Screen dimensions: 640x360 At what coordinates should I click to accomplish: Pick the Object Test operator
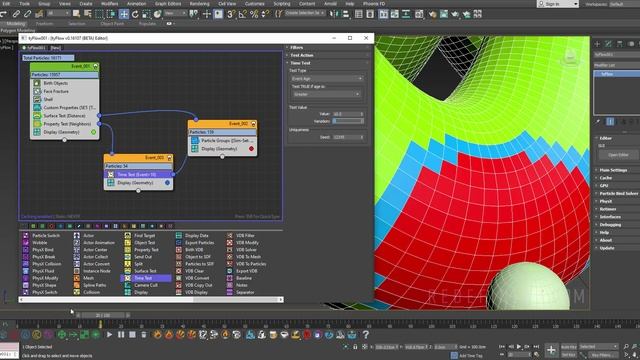140,242
